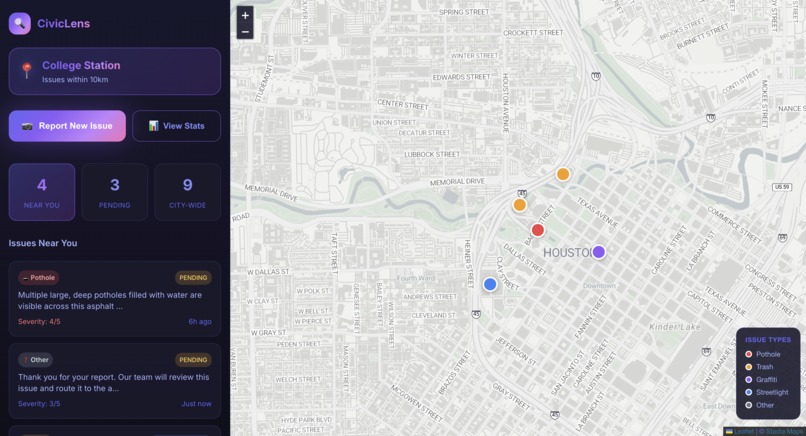Viewport: 806px width, 436px height.
Task: Click PENDING badge on Other issue
Action: click(193, 360)
